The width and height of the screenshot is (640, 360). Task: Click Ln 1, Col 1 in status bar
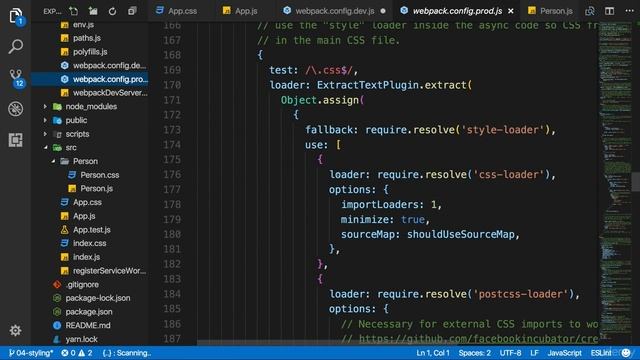pyautogui.click(x=433, y=353)
